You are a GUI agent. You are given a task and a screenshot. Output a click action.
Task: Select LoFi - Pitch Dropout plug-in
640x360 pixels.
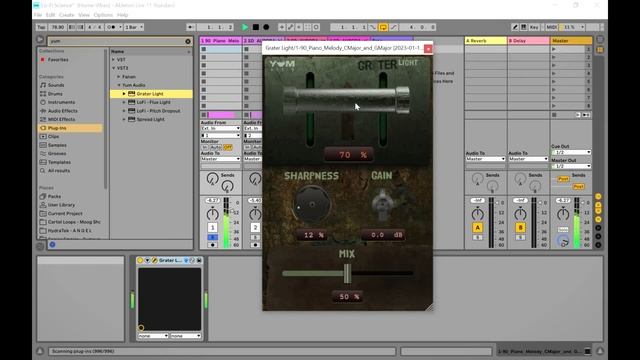[x=158, y=111]
